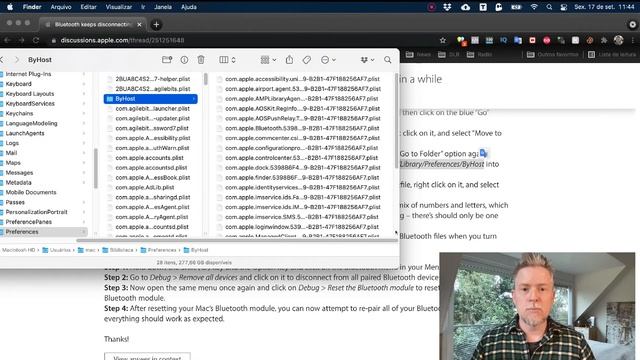The height and width of the screenshot is (360, 640).
Task: Switch Finder column view selector
Action: (x=227, y=60)
